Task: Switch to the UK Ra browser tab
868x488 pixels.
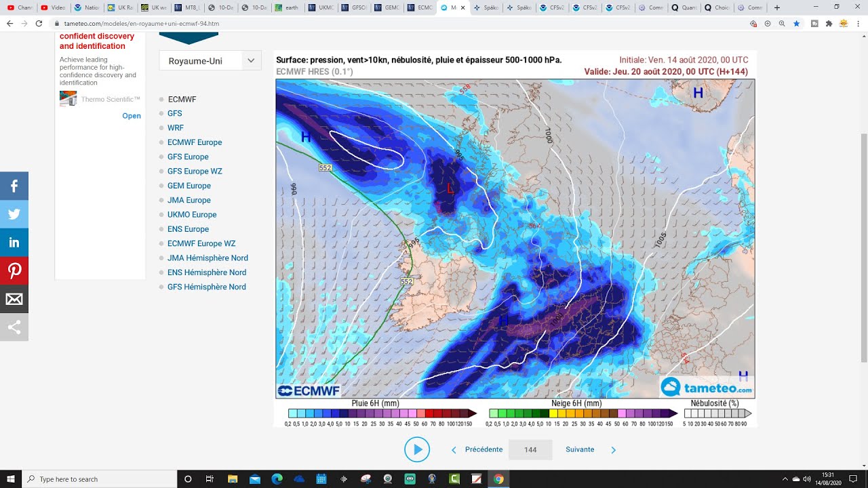Action: [x=121, y=7]
